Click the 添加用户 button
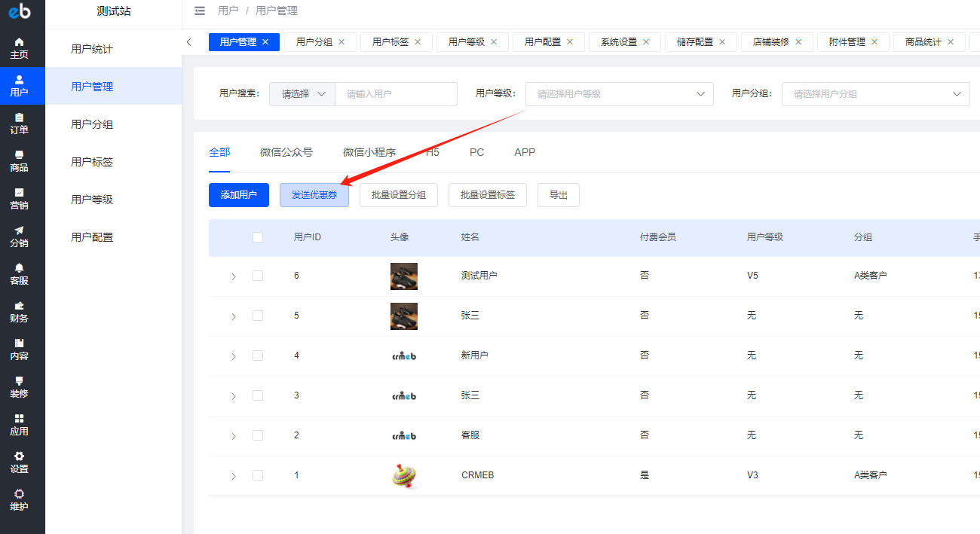This screenshot has width=980, height=534. coord(239,195)
